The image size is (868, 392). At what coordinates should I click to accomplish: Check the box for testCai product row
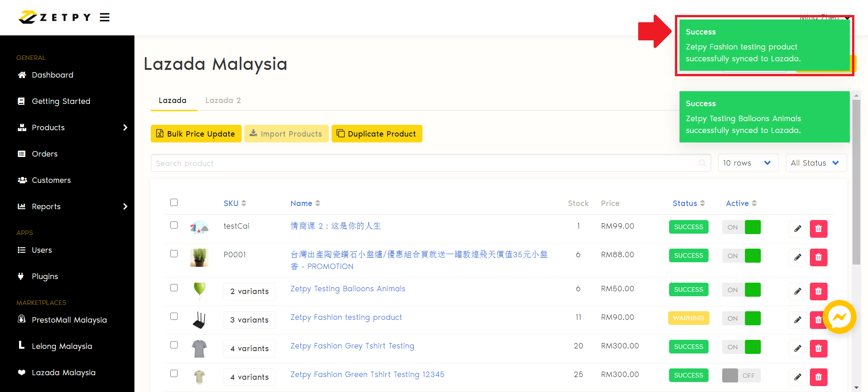point(174,225)
